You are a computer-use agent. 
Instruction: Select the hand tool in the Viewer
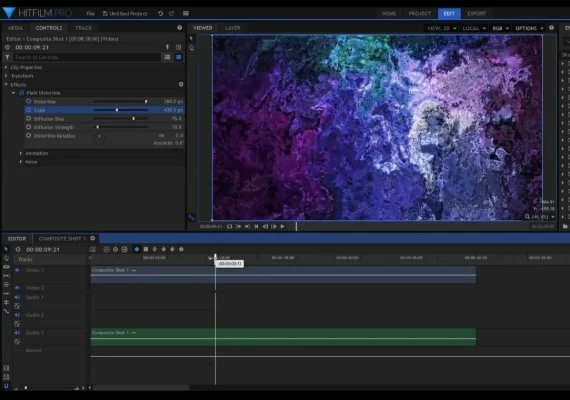click(x=192, y=48)
